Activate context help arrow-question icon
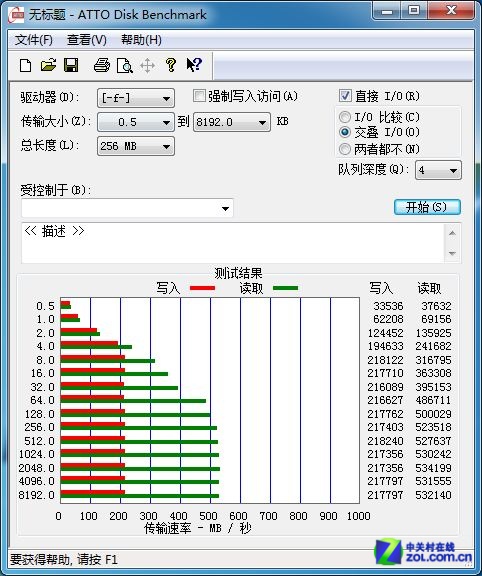Image resolution: width=482 pixels, height=576 pixels. (x=194, y=65)
